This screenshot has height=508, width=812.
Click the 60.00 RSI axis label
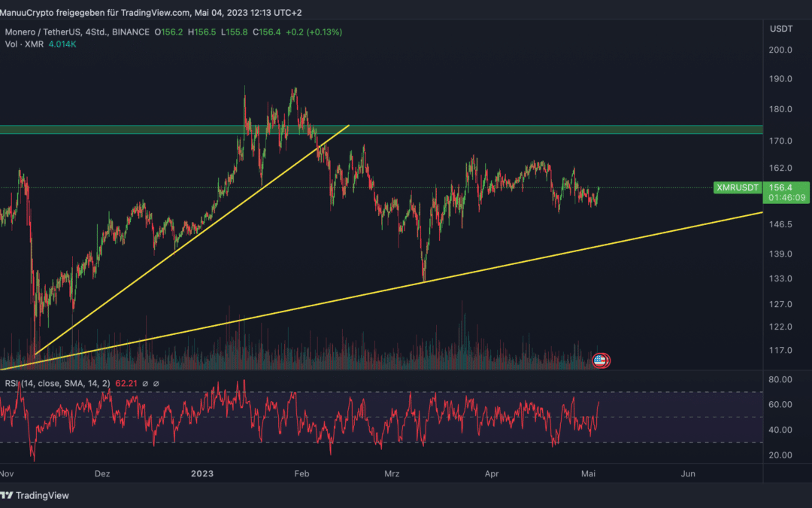pos(780,405)
